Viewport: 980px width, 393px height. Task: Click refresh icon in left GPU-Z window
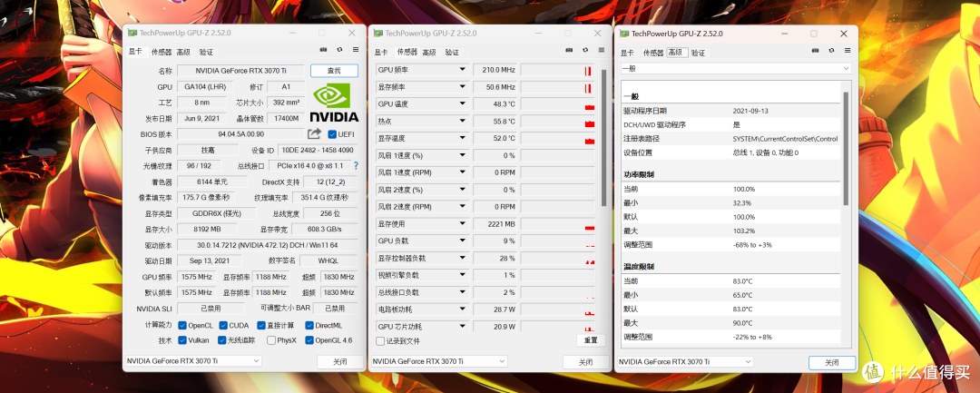pos(339,49)
